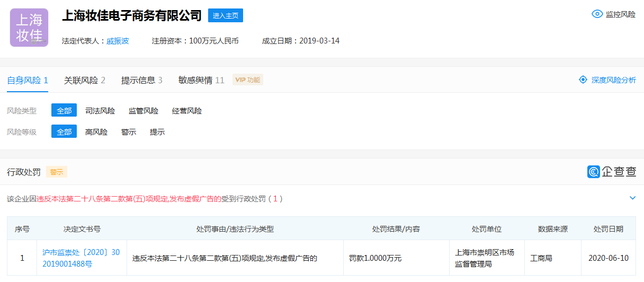Open 深度风险分析 link text
The width and height of the screenshot is (644, 282).
[614, 80]
